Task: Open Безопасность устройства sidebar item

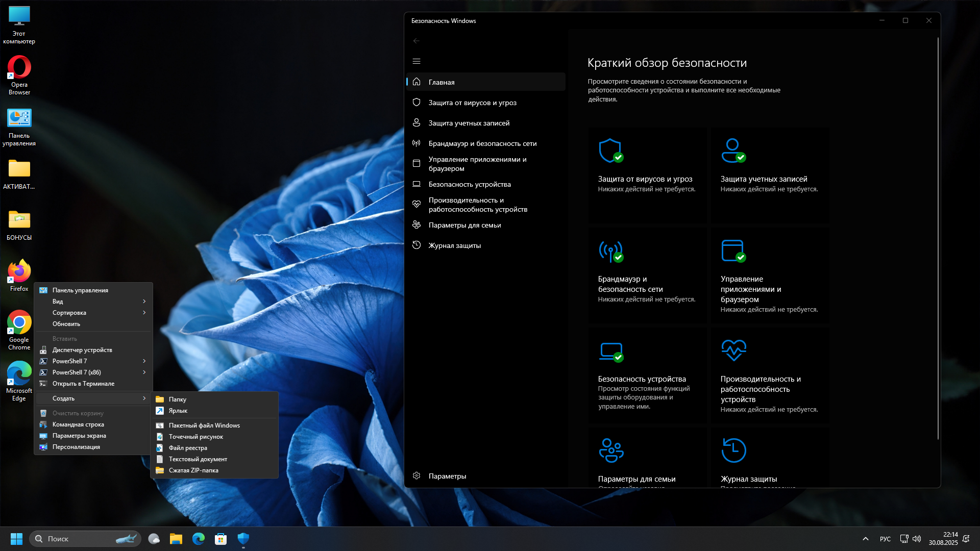Action: [486, 184]
